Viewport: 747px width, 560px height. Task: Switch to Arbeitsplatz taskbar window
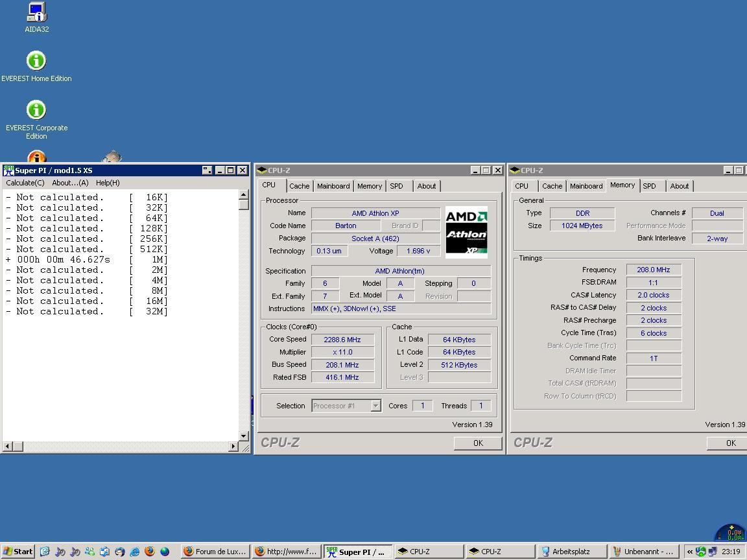coord(572,552)
